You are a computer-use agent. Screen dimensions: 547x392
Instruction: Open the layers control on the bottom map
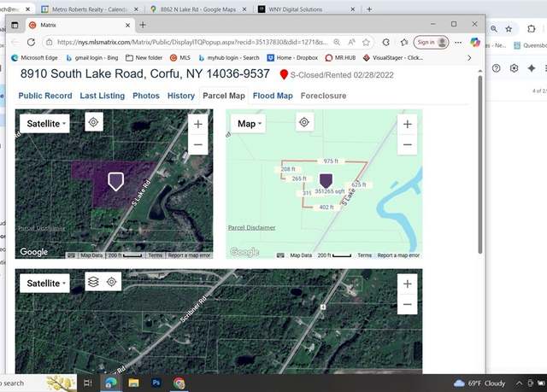(x=93, y=282)
